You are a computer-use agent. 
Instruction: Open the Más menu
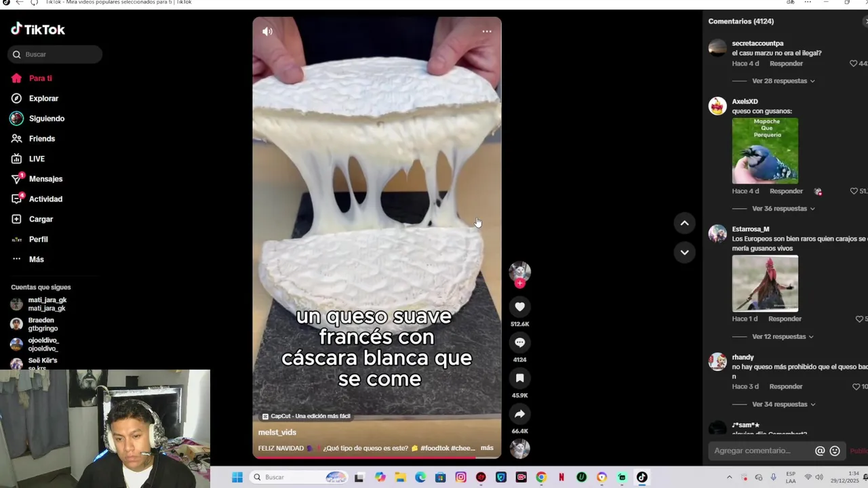(28, 259)
